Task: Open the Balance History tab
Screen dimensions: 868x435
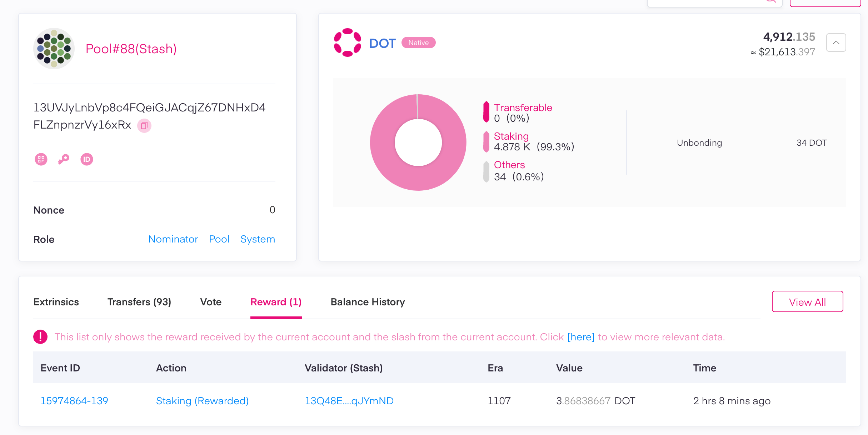Action: (368, 302)
